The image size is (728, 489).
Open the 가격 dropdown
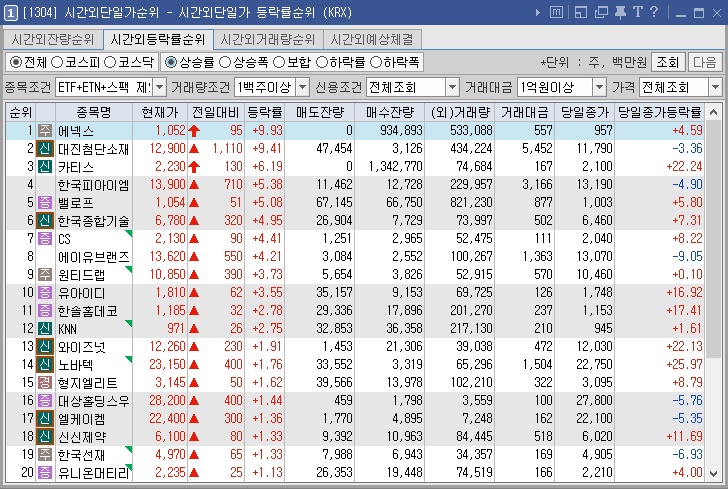coord(715,87)
